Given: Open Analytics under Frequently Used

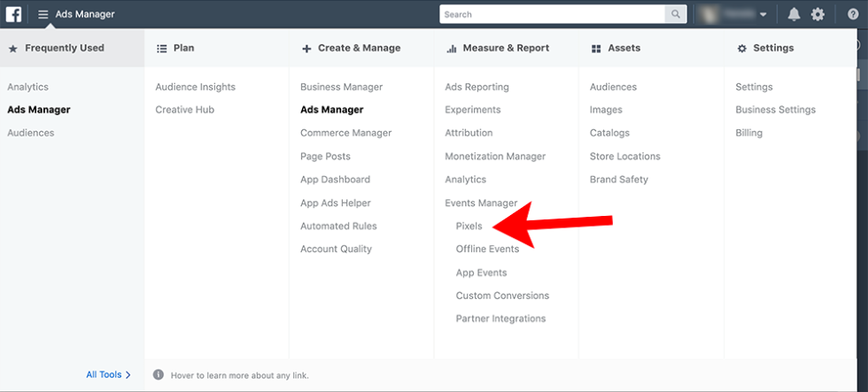Looking at the screenshot, I should (x=27, y=87).
